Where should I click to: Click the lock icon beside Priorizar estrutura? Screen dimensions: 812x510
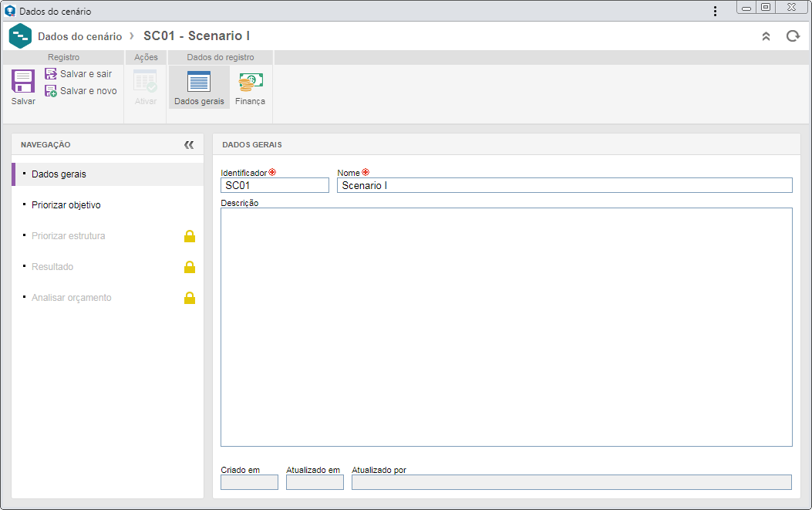pos(190,236)
